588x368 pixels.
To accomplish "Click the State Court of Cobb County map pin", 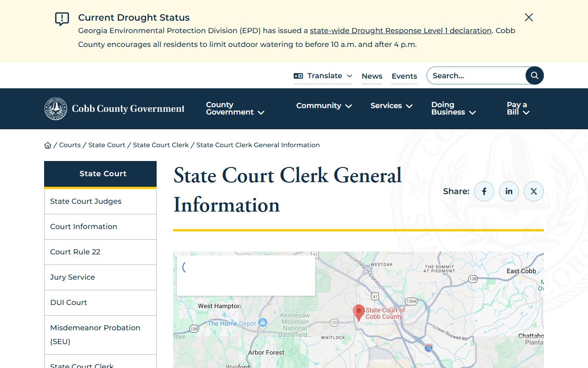I will [359, 313].
